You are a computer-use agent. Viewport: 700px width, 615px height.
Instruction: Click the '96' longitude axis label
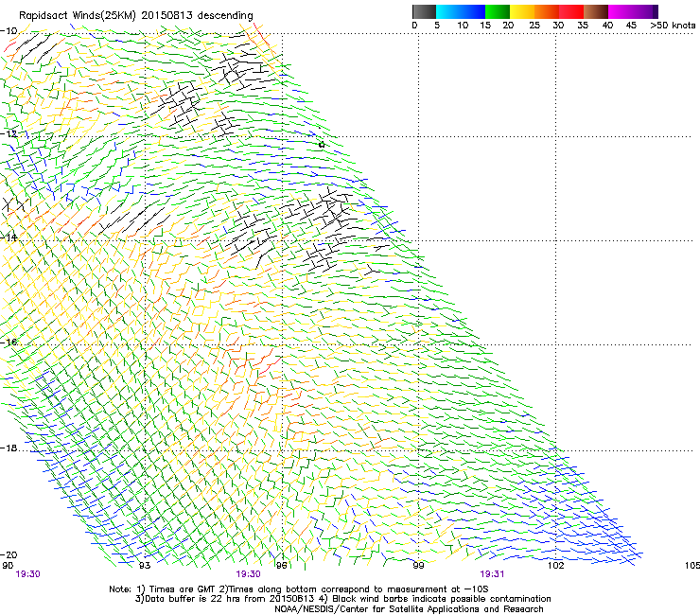[281, 566]
